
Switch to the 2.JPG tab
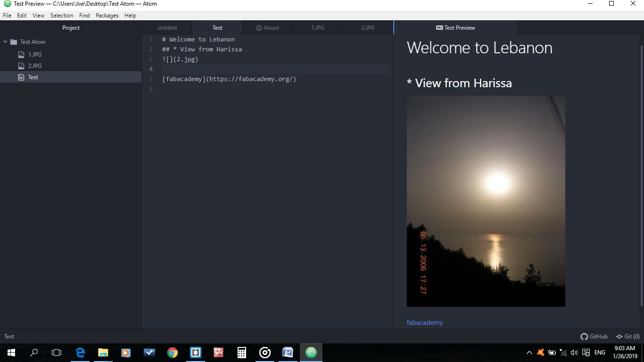coord(368,28)
